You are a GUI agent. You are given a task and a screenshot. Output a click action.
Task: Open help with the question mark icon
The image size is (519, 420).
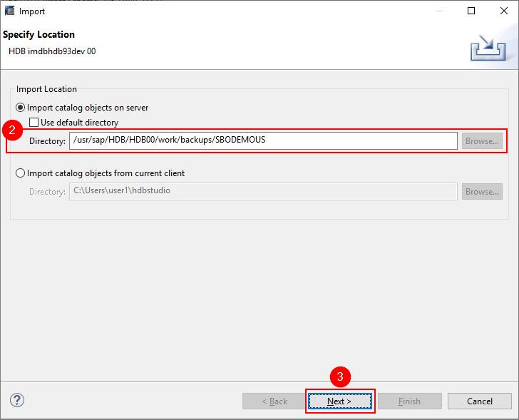[18, 400]
